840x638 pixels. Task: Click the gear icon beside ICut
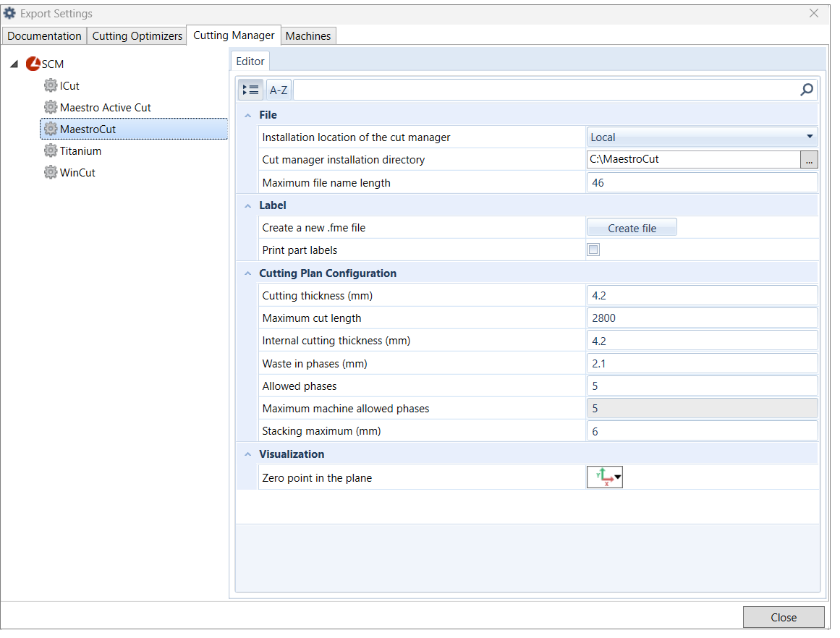click(x=51, y=85)
